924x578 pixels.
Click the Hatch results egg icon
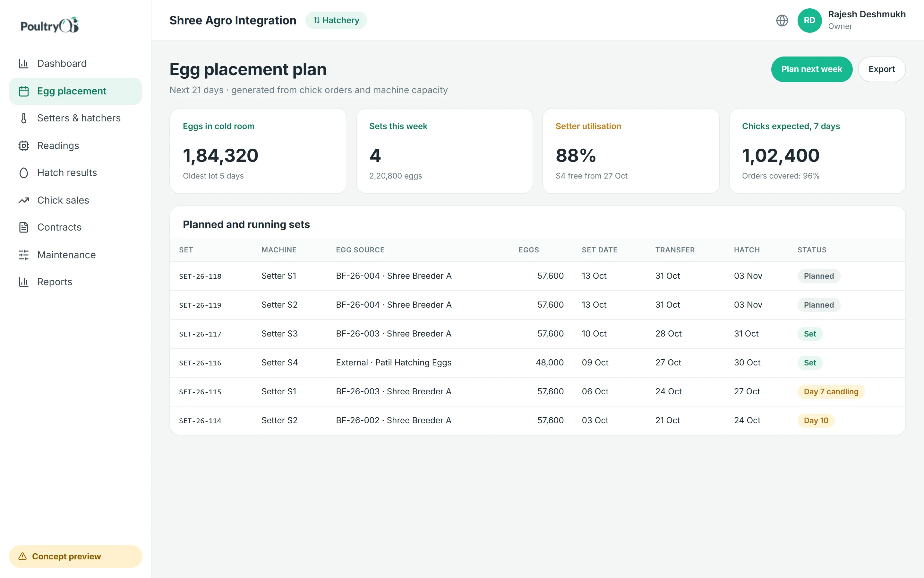point(24,173)
